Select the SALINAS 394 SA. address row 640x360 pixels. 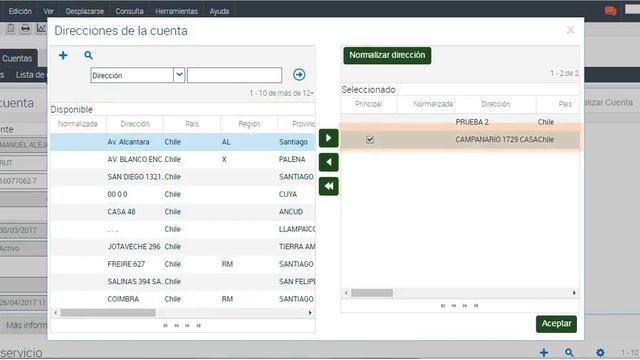click(182, 282)
